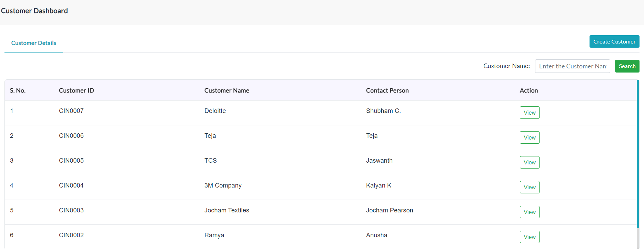Focus the Customer Name search field
The width and height of the screenshot is (644, 249).
click(572, 66)
